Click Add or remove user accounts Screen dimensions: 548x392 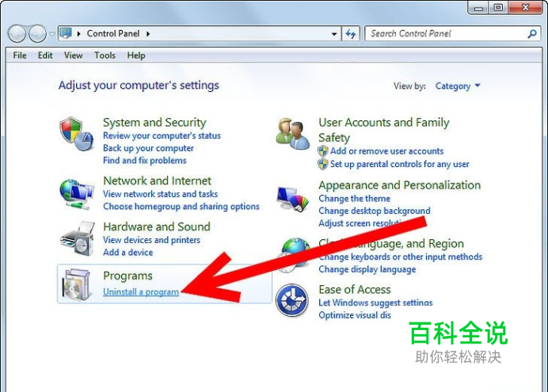pos(387,151)
